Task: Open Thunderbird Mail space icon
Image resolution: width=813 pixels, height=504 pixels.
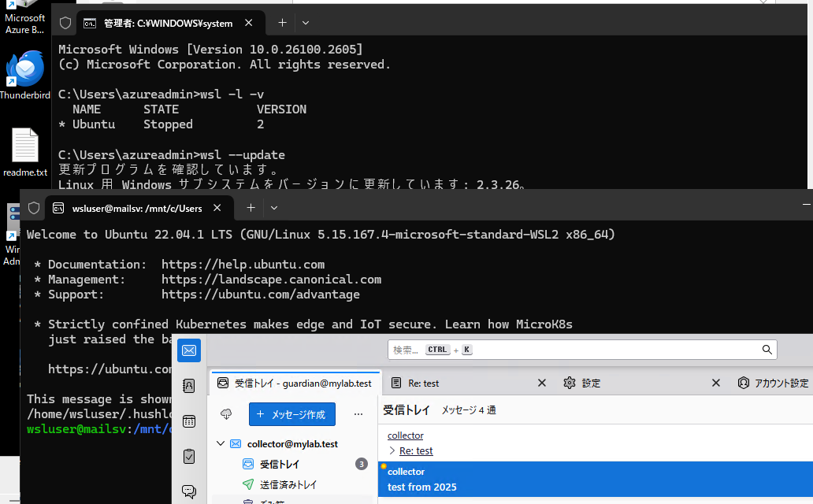Action: point(189,350)
